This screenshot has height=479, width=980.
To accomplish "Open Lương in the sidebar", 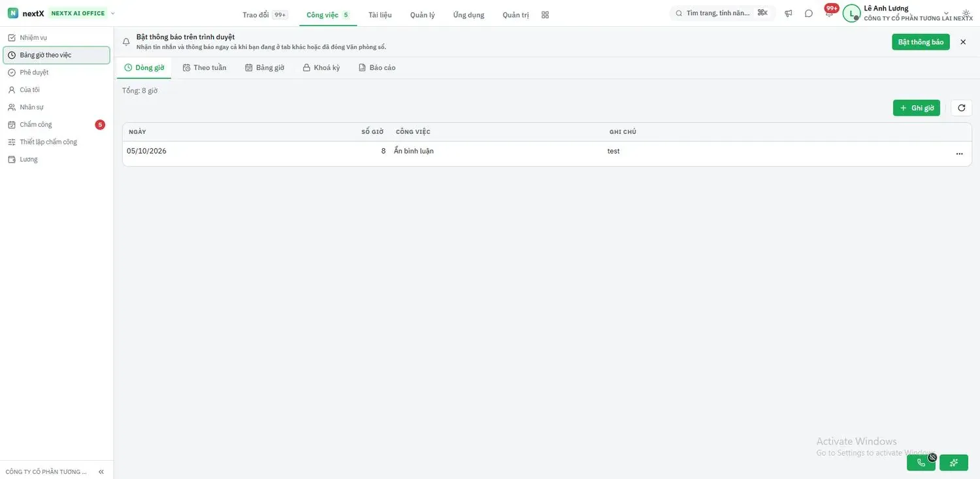I will coord(56,159).
